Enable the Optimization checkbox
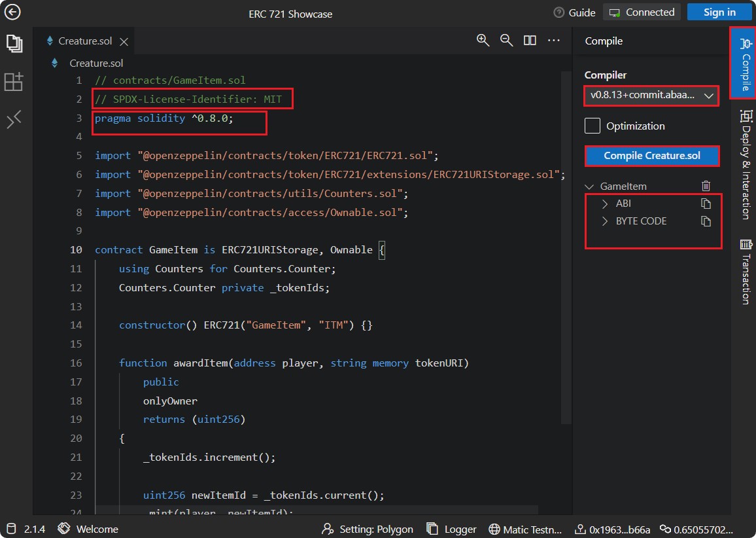 pyautogui.click(x=593, y=126)
